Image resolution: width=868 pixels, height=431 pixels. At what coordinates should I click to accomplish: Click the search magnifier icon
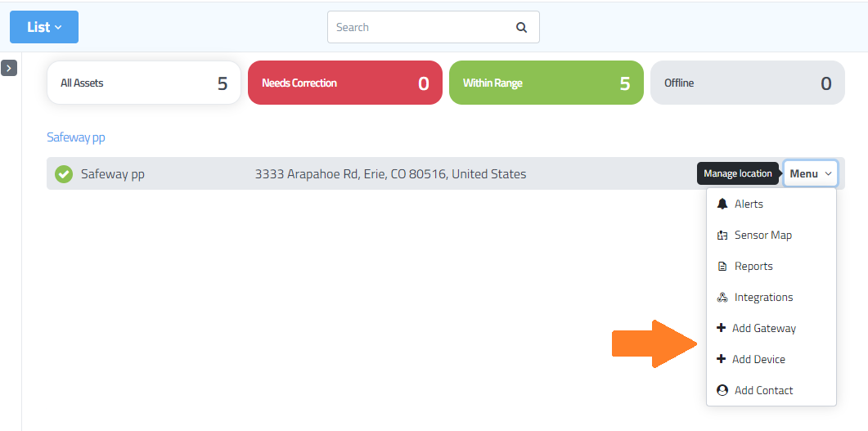[x=521, y=27]
